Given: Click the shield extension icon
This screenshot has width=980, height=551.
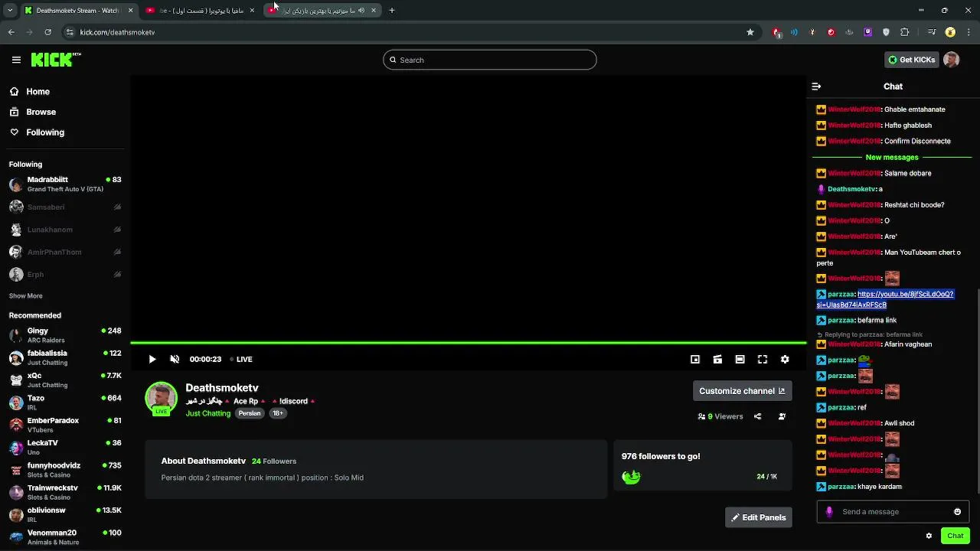Looking at the screenshot, I should tap(887, 32).
